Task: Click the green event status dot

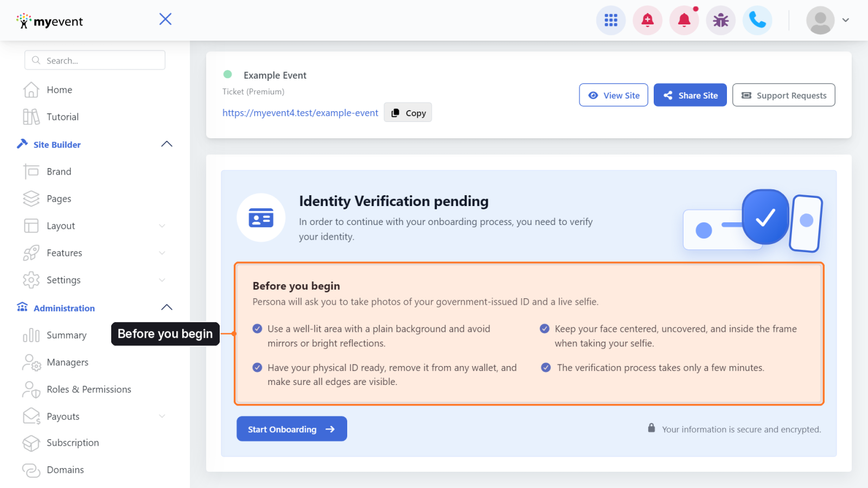Action: 228,74
